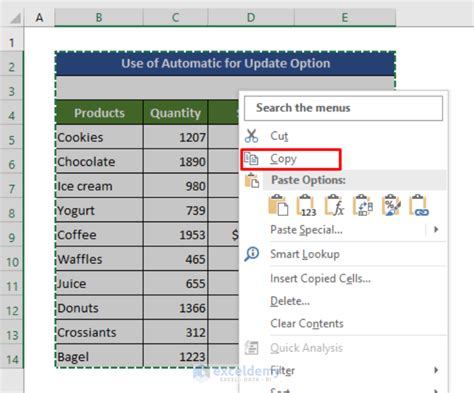Click quantity cell 1953
The height and width of the screenshot is (393, 474).
176,234
